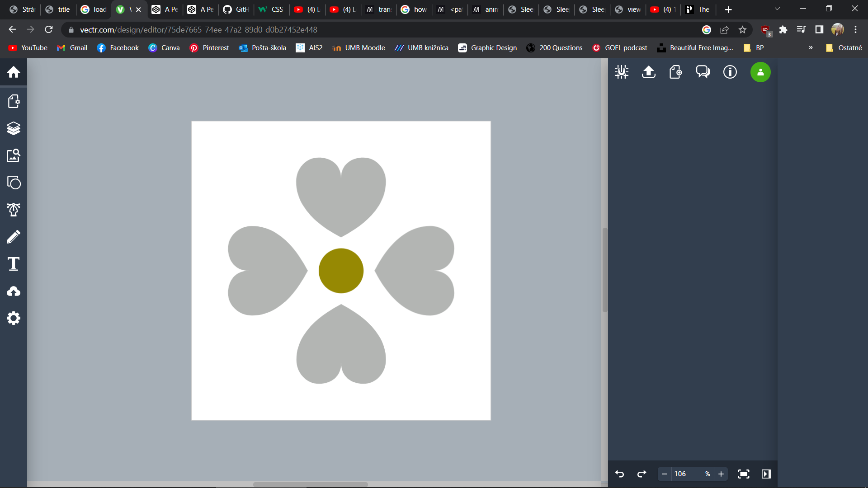
Task: Open new browser tab with plus
Action: [x=728, y=9]
